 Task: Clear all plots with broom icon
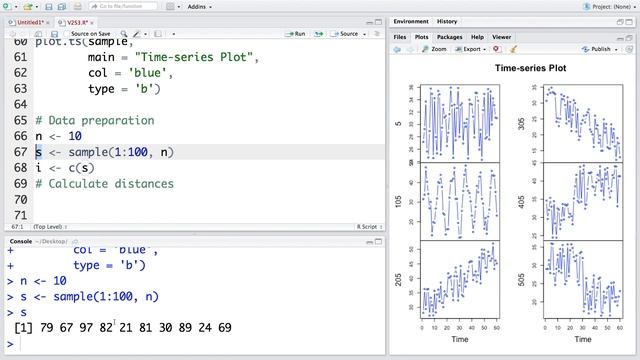[513, 49]
